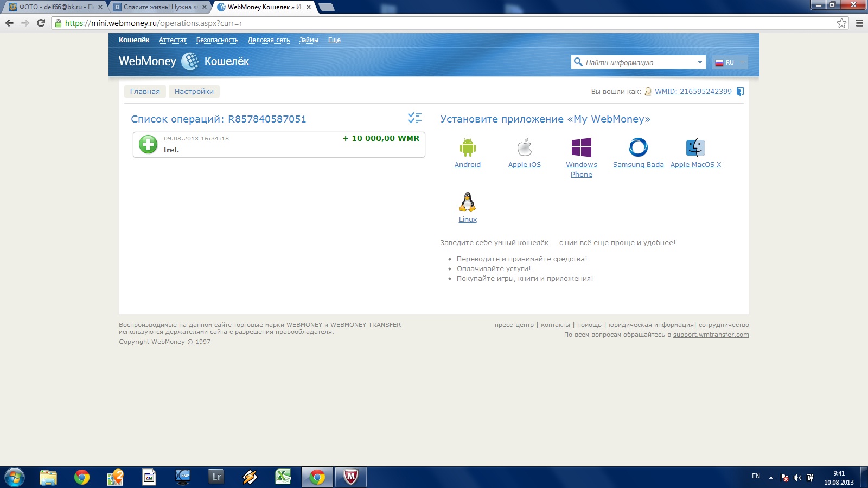Screen dimensions: 868x488
Task: Launch Windows Explorer from the taskbar
Action: point(48,477)
